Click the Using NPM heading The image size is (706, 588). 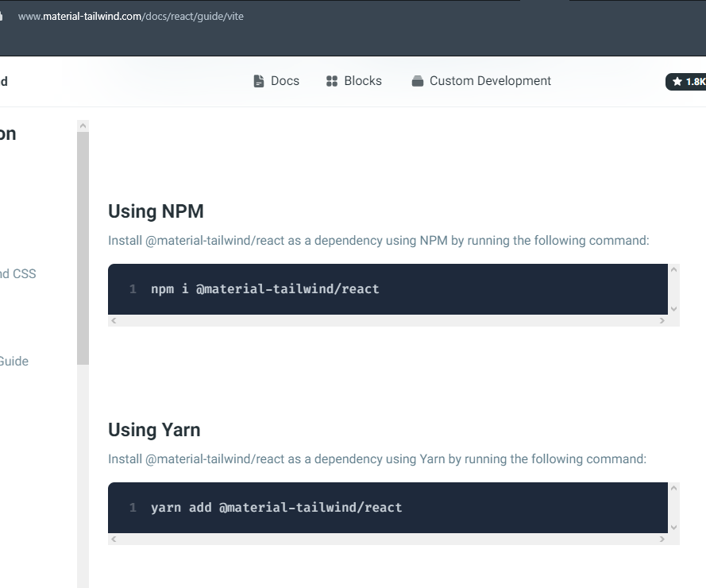point(156,211)
